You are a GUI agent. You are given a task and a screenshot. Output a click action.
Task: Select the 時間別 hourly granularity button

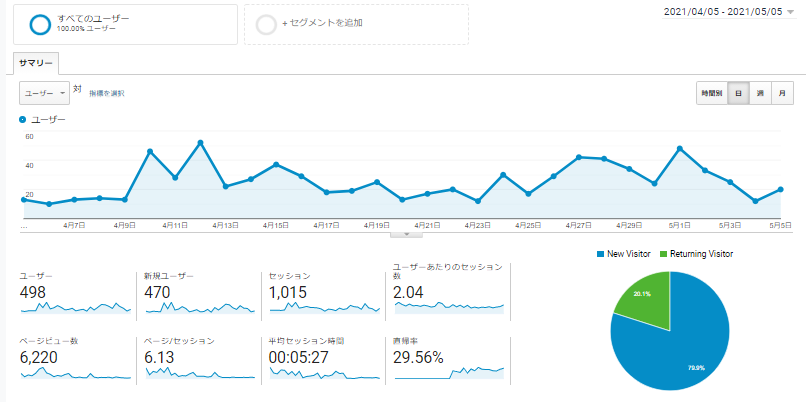point(712,93)
